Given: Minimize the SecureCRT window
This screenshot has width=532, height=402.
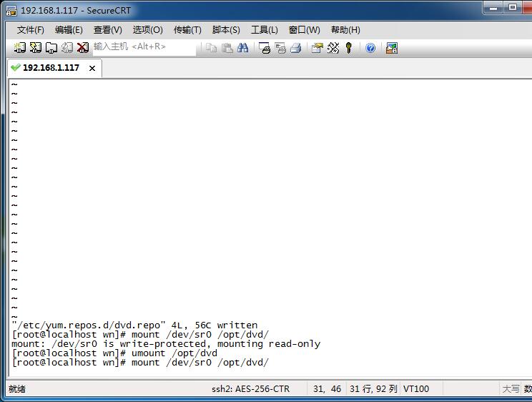Looking at the screenshot, I should click(493, 8).
